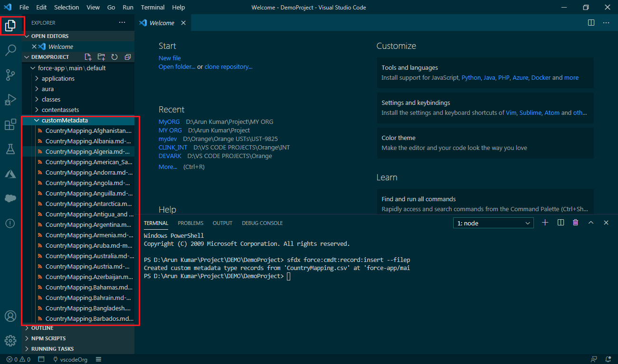Open the Run and Debug view
The height and width of the screenshot is (364, 618).
[10, 100]
